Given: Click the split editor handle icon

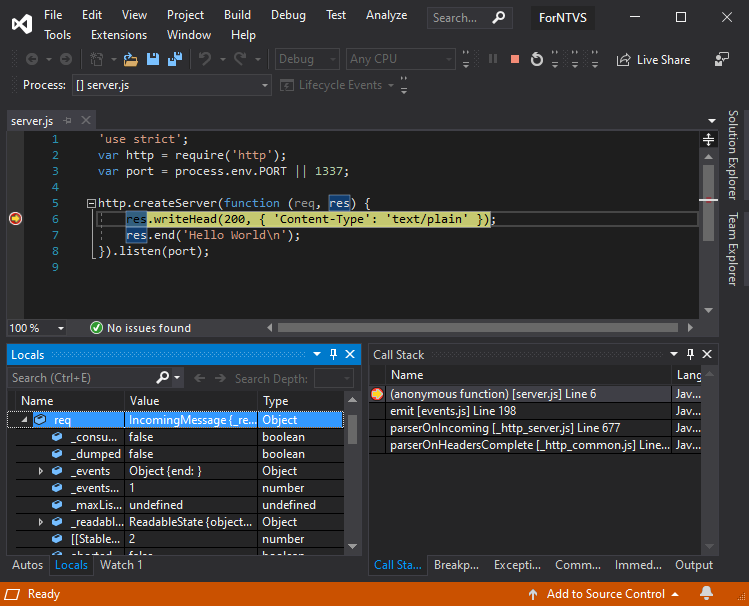Looking at the screenshot, I should pyautogui.click(x=708, y=139).
